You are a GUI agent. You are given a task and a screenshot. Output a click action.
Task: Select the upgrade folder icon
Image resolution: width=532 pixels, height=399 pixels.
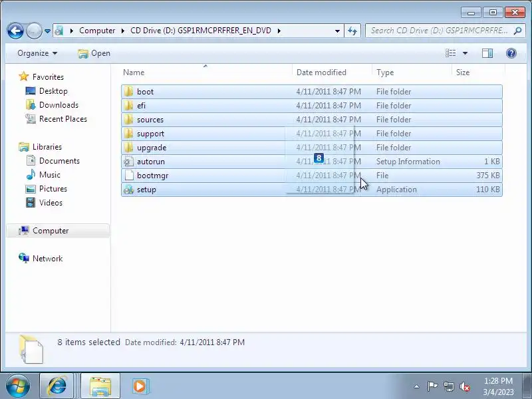pyautogui.click(x=128, y=147)
